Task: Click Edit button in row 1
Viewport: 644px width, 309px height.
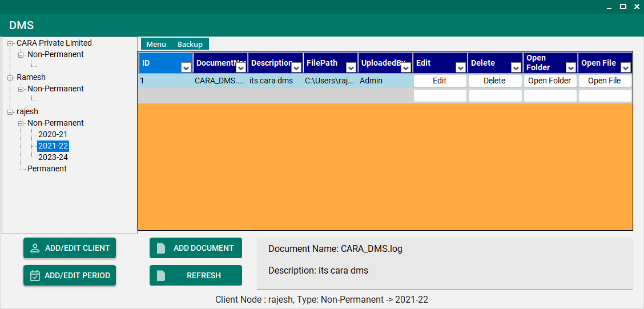Action: 440,81
